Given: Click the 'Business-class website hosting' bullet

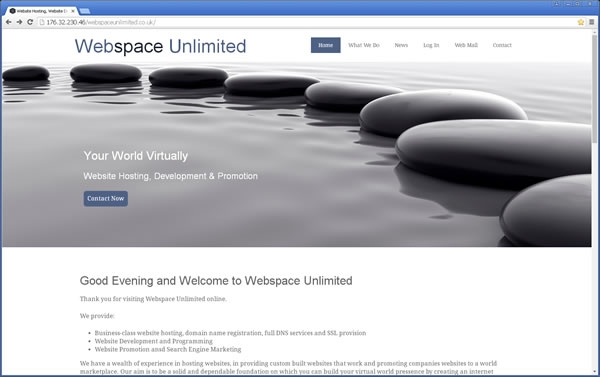Looking at the screenshot, I should point(230,333).
